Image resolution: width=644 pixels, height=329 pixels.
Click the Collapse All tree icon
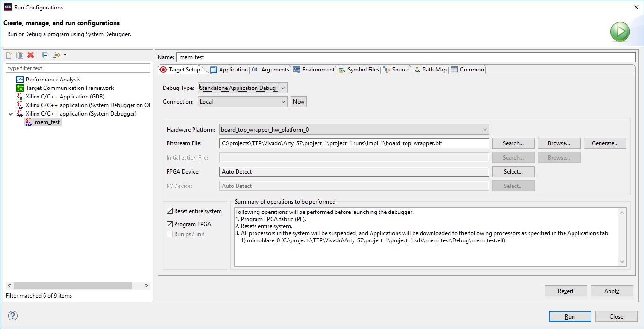(45, 55)
